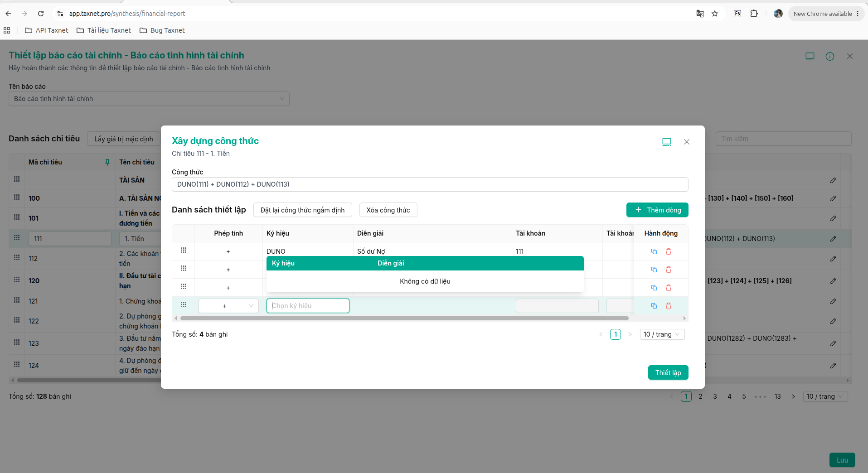Duplicate the DUNO 111 formula row
The image size is (868, 473).
[654, 251]
